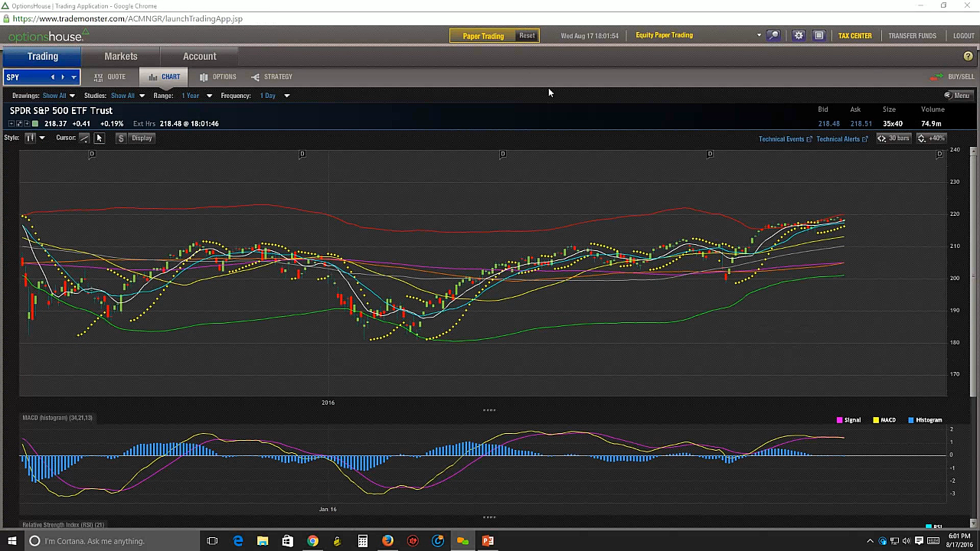Switch to the Trading tab
This screenshot has height=551, width=980.
(43, 57)
